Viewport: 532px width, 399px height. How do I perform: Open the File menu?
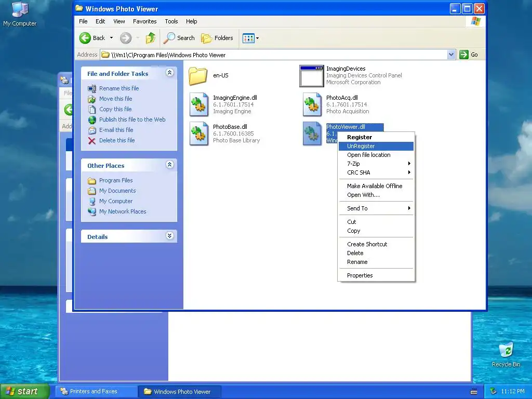pyautogui.click(x=83, y=21)
